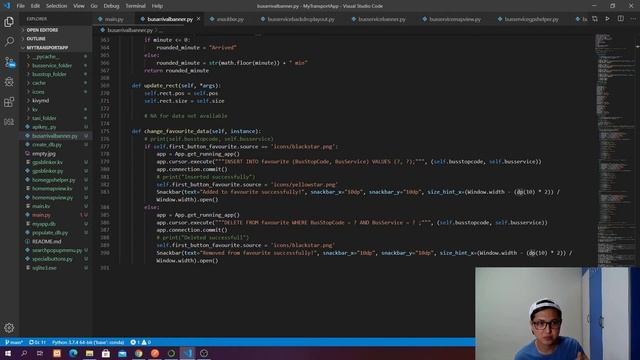
Task: Open the Terminal menu
Action: pos(136,6)
